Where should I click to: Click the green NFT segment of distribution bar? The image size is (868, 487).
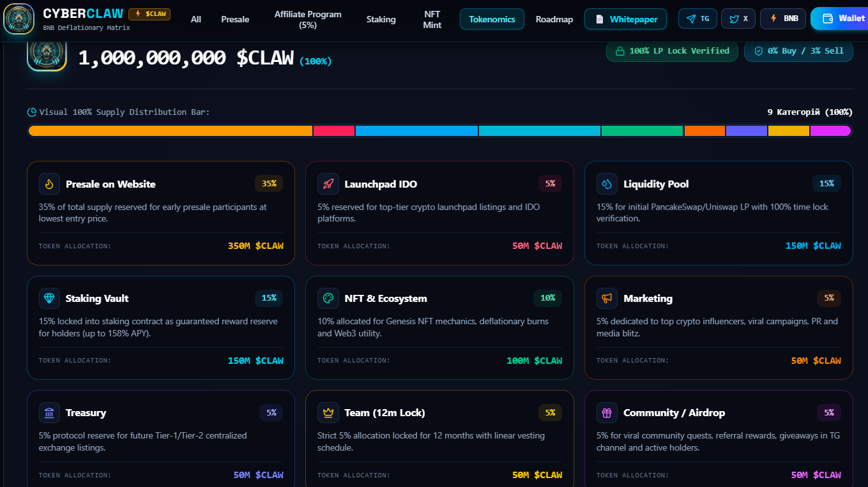click(642, 131)
